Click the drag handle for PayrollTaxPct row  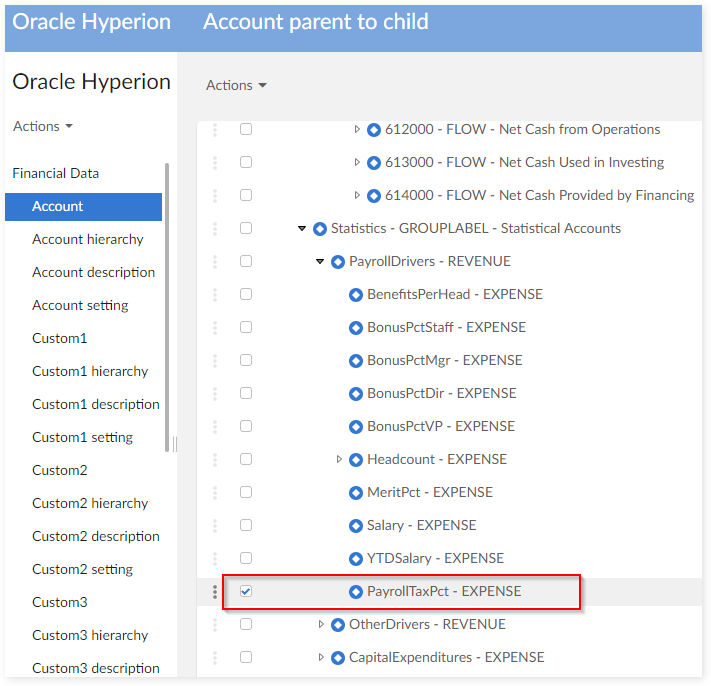[214, 592]
